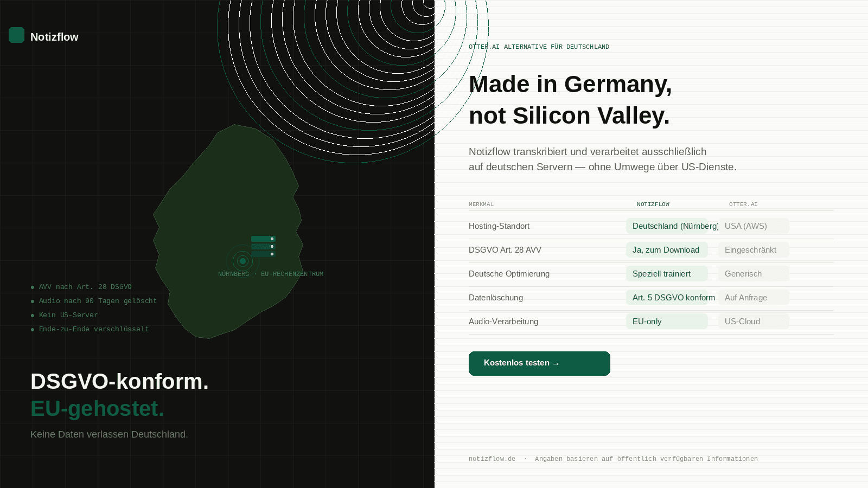Click 'Eingeschränkt' cell
The image size is (868, 488).
coord(754,250)
